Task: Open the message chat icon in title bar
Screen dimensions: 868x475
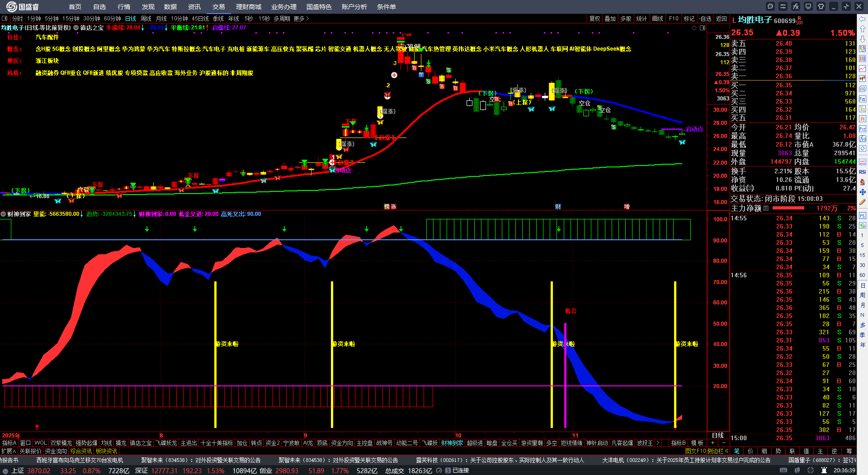Action: 770,6
